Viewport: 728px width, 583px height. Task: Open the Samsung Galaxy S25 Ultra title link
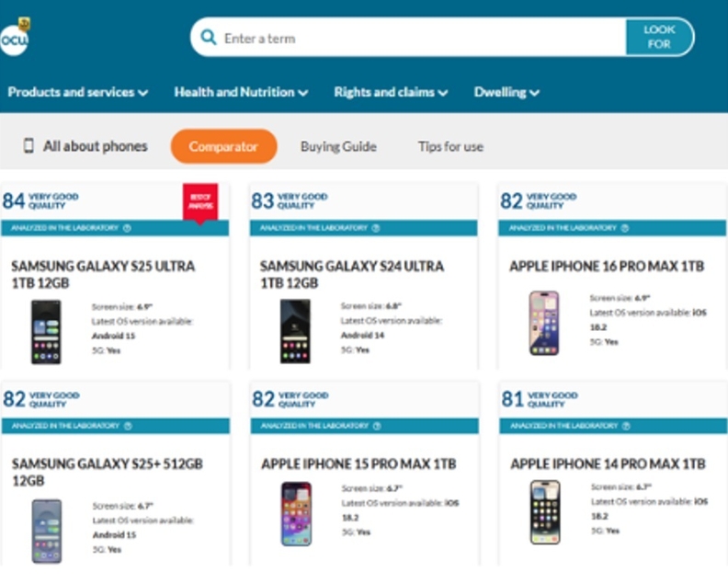pos(103,275)
